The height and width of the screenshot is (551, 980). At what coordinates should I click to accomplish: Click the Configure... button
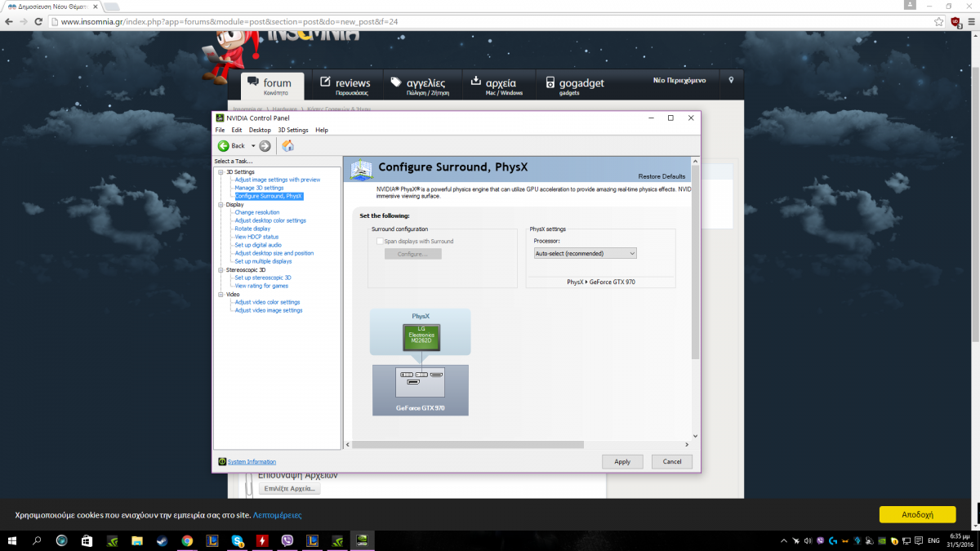412,254
